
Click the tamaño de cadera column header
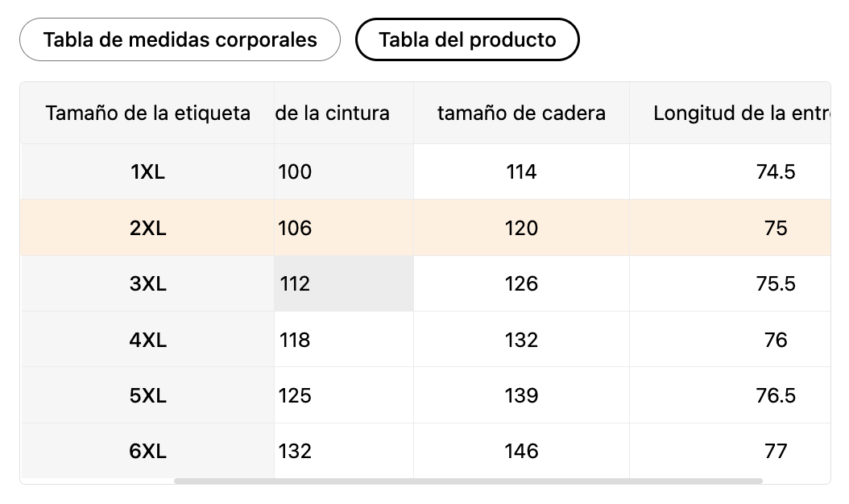click(x=521, y=113)
